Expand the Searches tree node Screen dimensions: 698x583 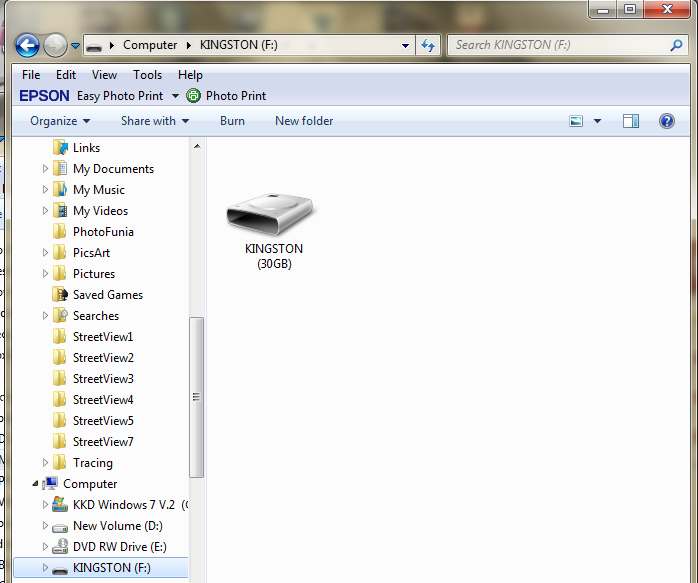45,316
